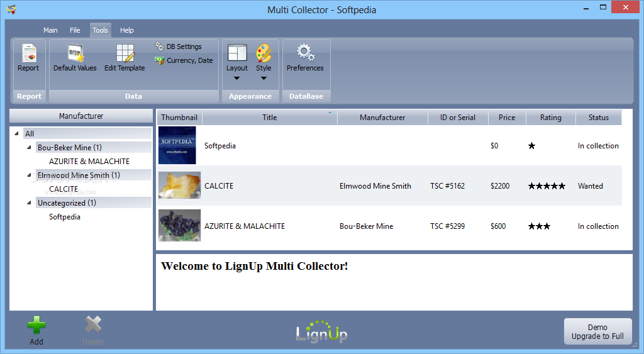Collapse the Uncategorized node
This screenshot has width=644, height=354.
pyautogui.click(x=29, y=202)
